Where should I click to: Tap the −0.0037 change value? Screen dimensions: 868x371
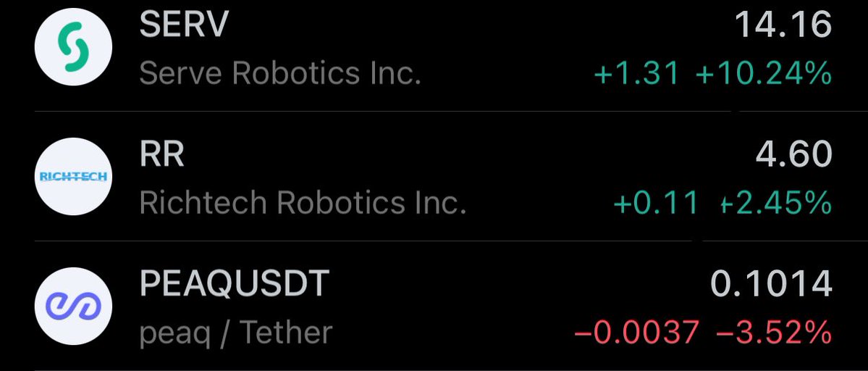click(x=636, y=333)
